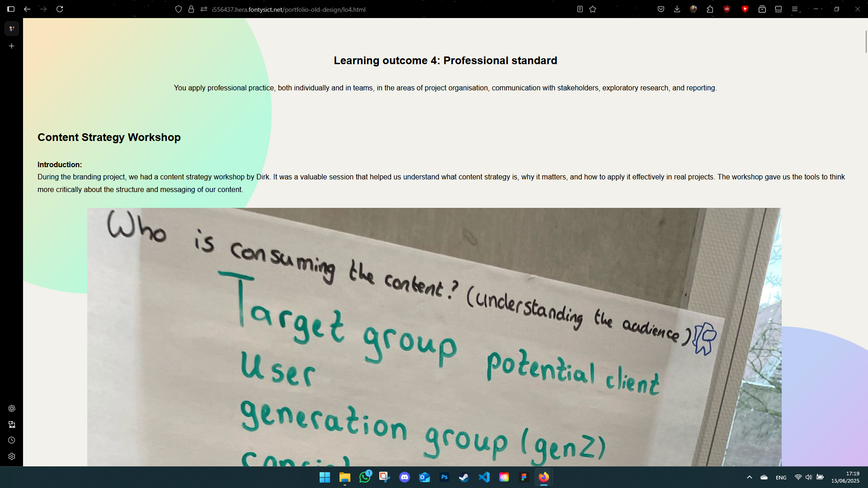Save the page to Pocket

[661, 9]
